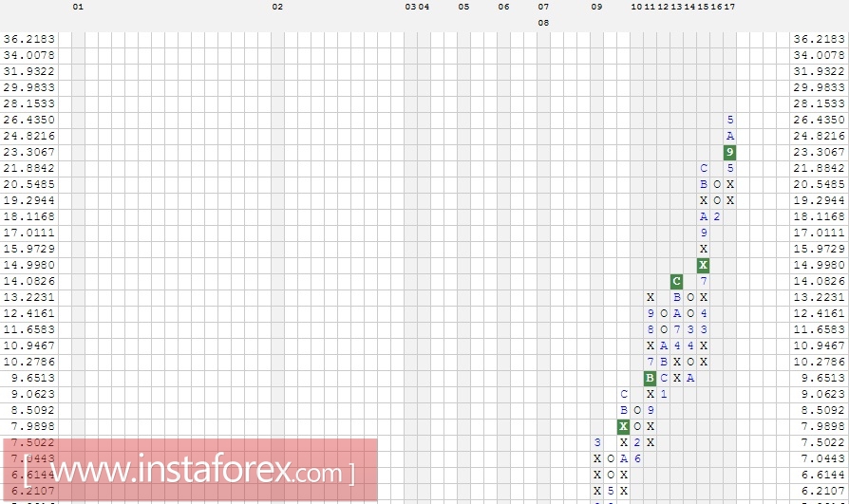This screenshot has width=849, height=504.
Task: Click the blue 3 in the 7.5022 row
Action: coord(596,442)
